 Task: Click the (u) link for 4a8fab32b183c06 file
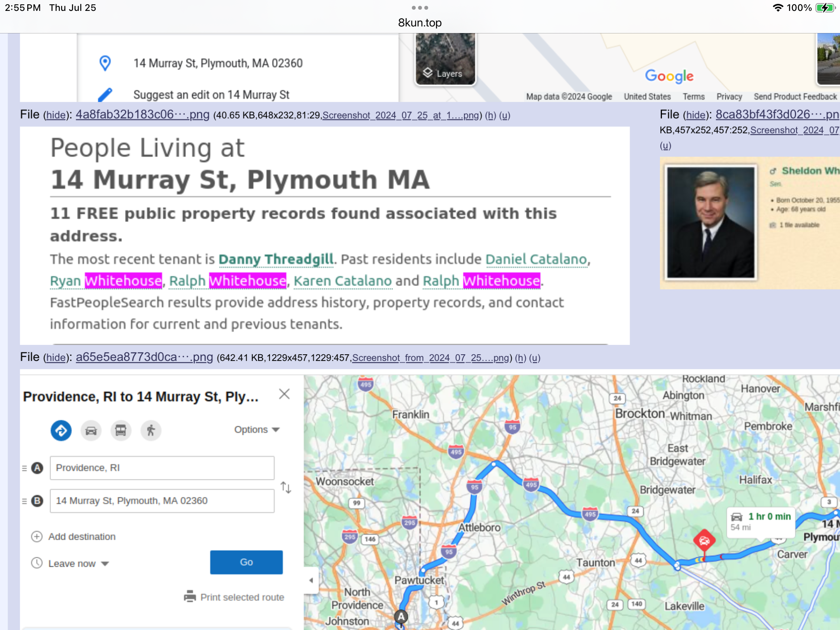click(505, 115)
